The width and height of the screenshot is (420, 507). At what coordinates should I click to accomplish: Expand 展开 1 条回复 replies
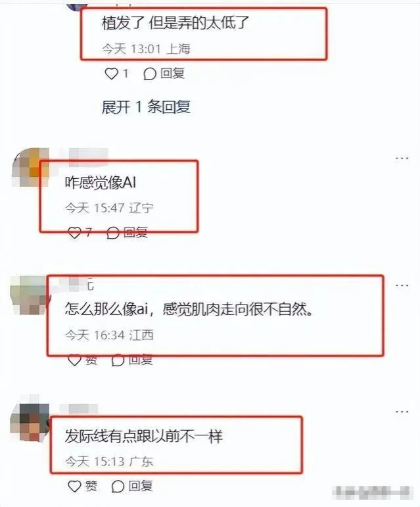[x=146, y=107]
